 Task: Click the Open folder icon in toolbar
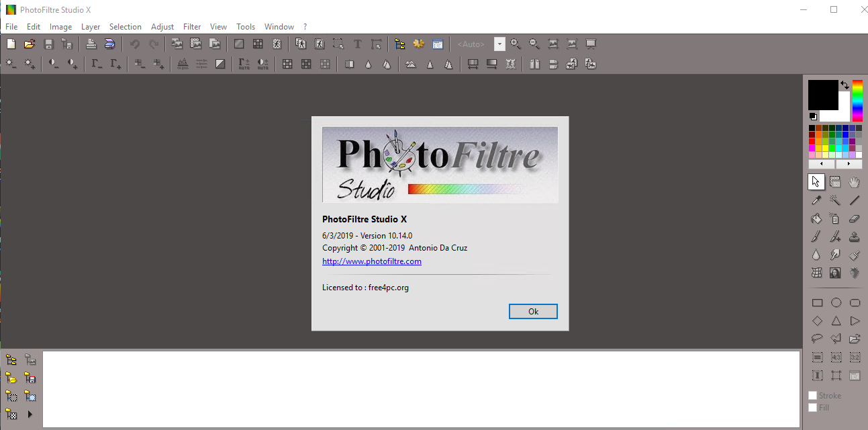click(30, 44)
